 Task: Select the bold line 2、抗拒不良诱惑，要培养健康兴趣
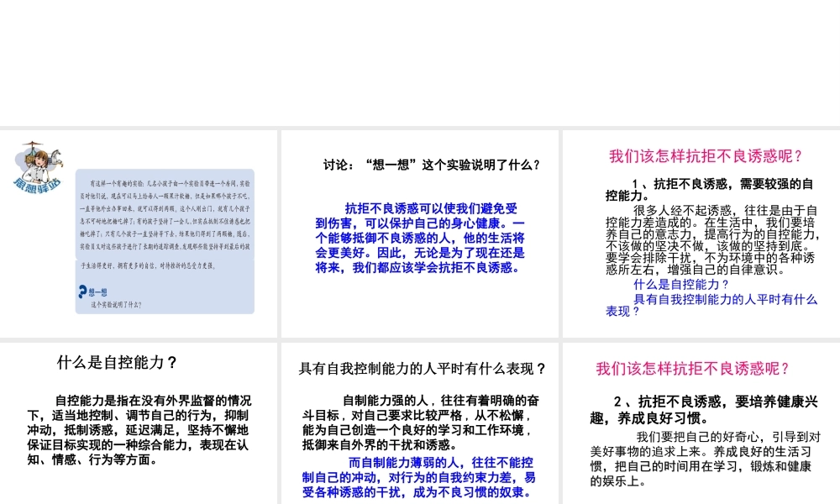(704, 409)
